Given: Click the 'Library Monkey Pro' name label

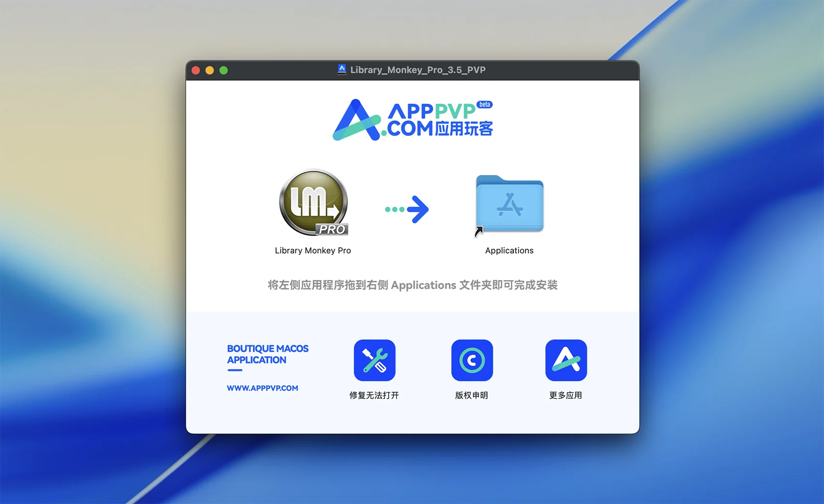Looking at the screenshot, I should click(313, 251).
